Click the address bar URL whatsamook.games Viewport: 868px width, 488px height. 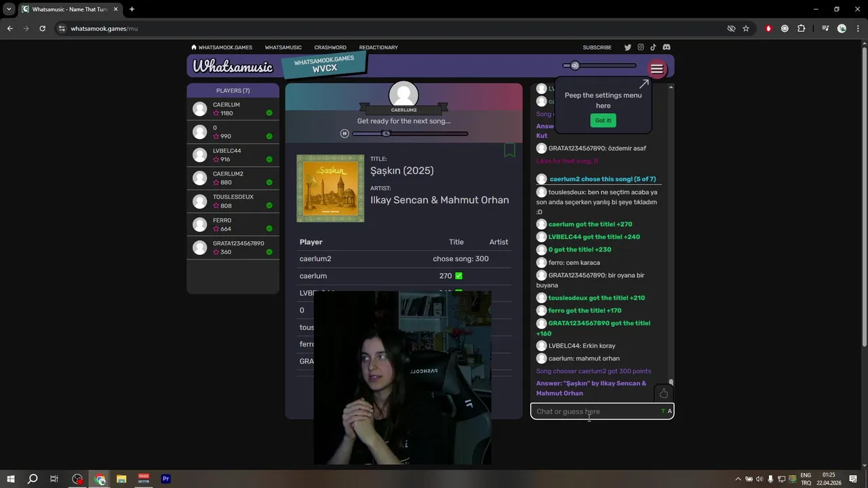(104, 28)
